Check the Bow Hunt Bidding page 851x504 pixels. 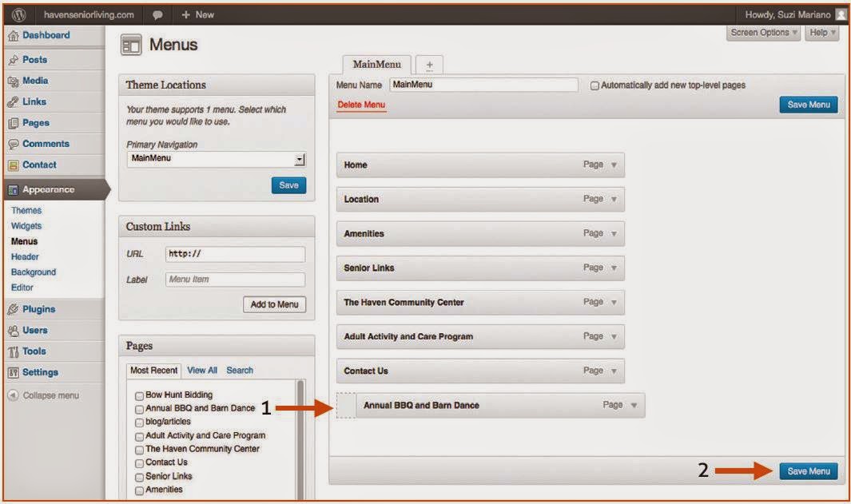tap(139, 395)
